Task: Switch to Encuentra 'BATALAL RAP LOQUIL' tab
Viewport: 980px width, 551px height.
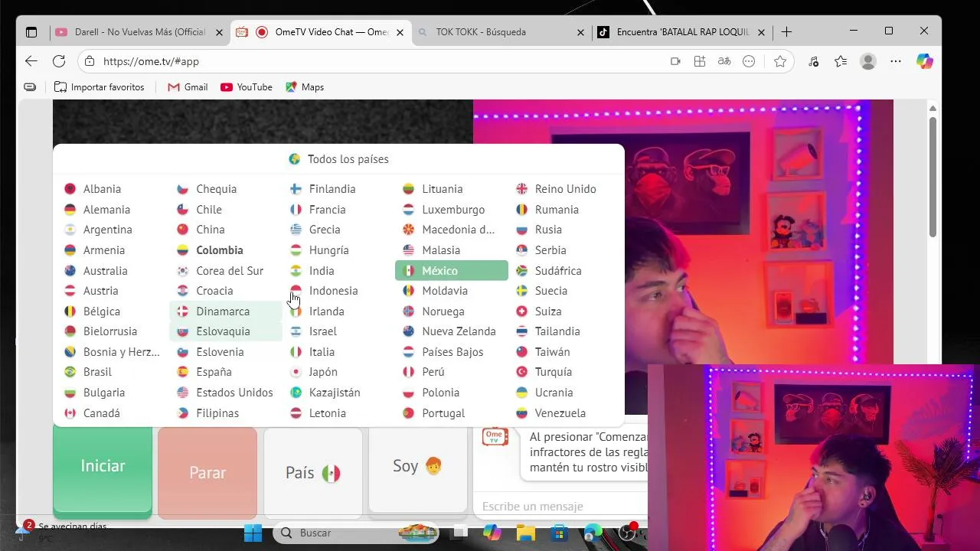Action: pyautogui.click(x=681, y=32)
